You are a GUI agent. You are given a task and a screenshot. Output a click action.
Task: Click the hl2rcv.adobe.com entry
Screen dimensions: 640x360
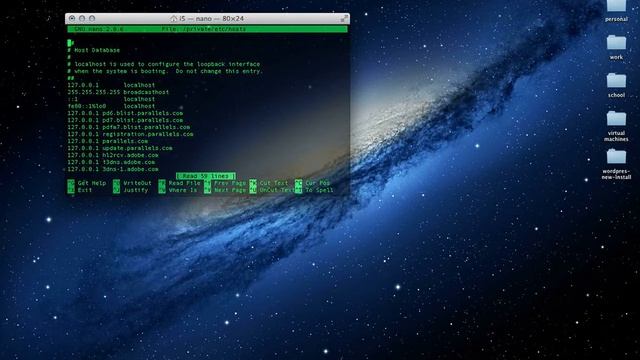coord(113,155)
